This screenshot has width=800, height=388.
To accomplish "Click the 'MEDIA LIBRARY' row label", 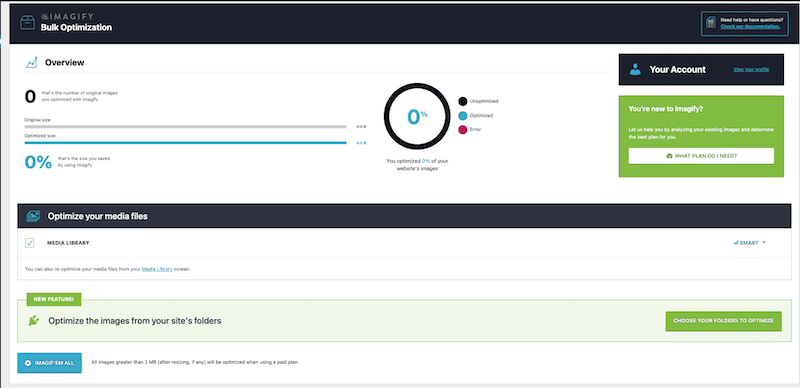I will [68, 243].
